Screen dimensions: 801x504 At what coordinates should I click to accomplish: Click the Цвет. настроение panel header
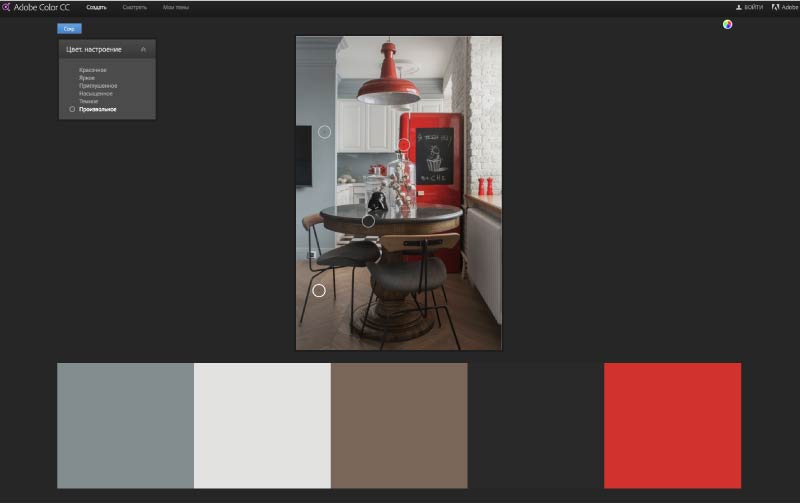click(x=107, y=50)
